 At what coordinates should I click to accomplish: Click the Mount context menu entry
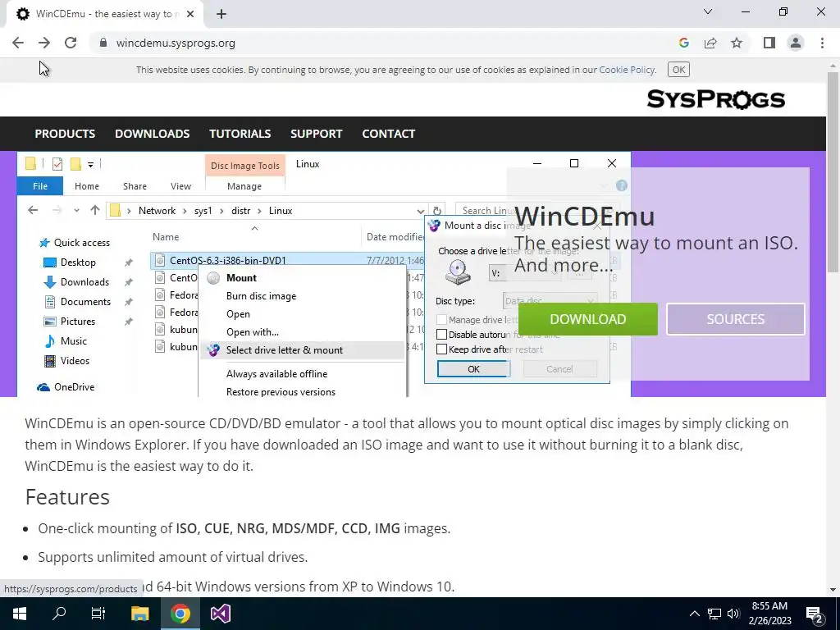click(x=241, y=277)
